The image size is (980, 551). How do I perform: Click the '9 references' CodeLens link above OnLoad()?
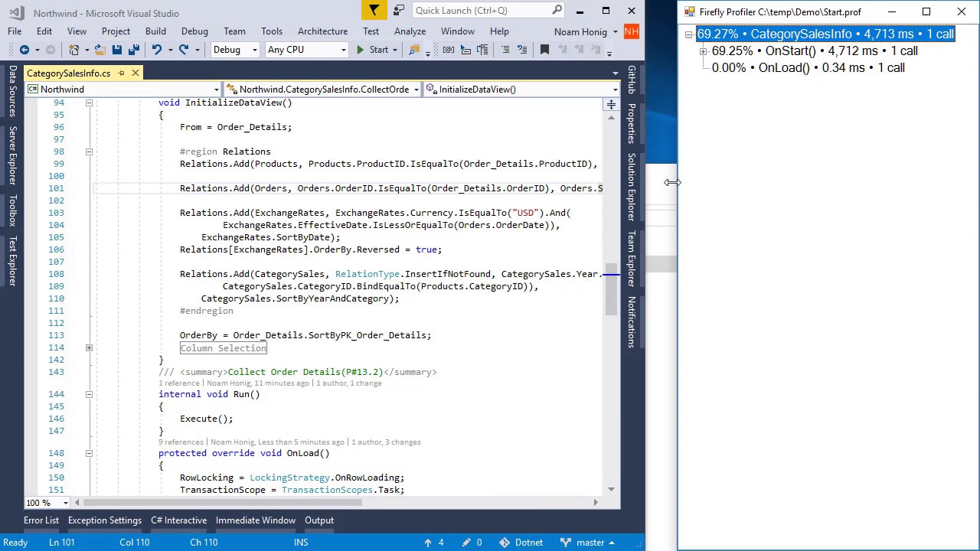tap(181, 442)
